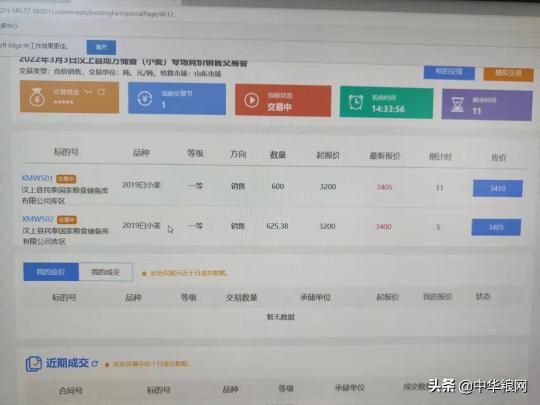The height and width of the screenshot is (405, 540).
Task: Click the 数量 column header
Action: [x=278, y=155]
